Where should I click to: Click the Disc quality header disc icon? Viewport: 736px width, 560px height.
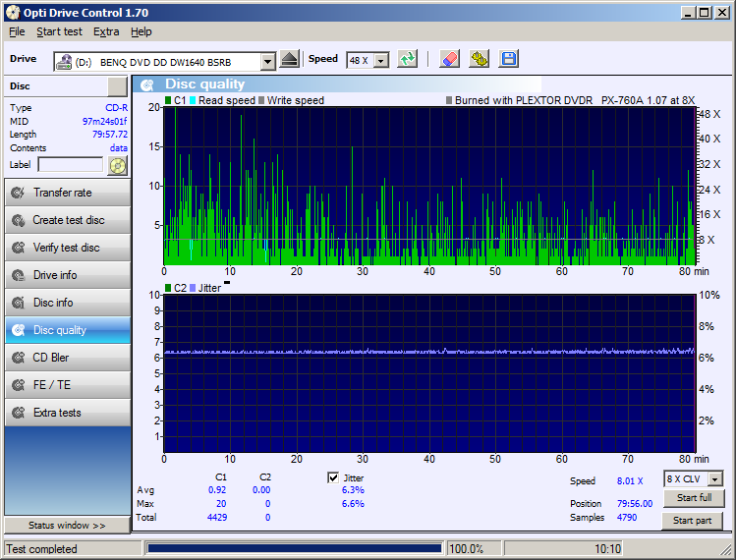147,84
